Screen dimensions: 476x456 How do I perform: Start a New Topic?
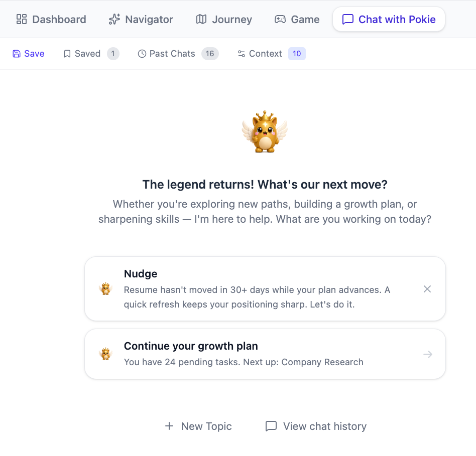tap(198, 426)
